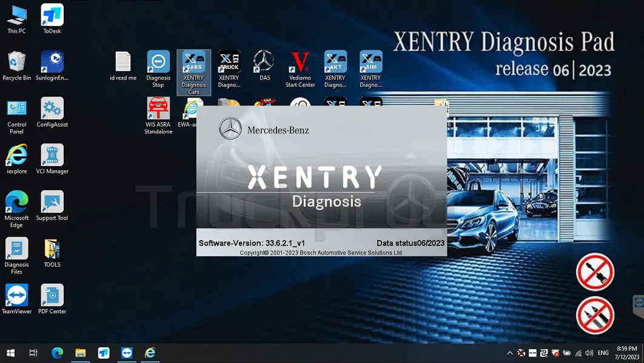The height and width of the screenshot is (363, 644).
Task: Switch to ToDesk on the taskbar
Action: [x=104, y=353]
